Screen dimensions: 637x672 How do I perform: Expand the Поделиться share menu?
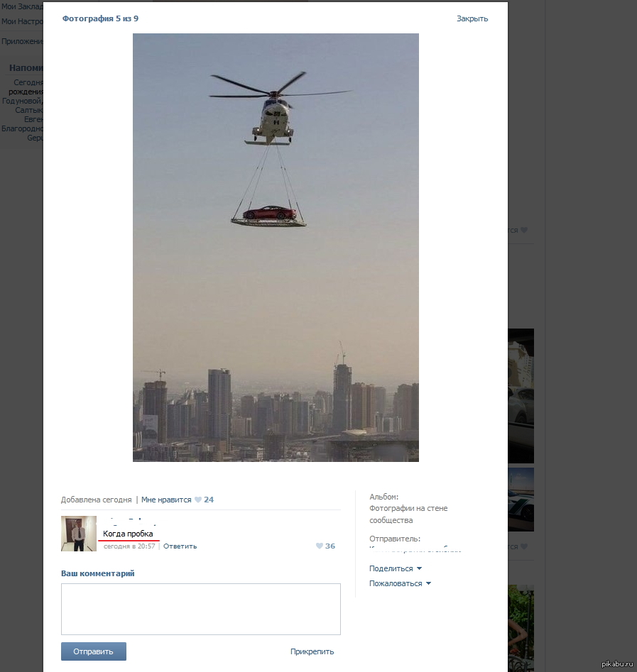click(x=391, y=568)
